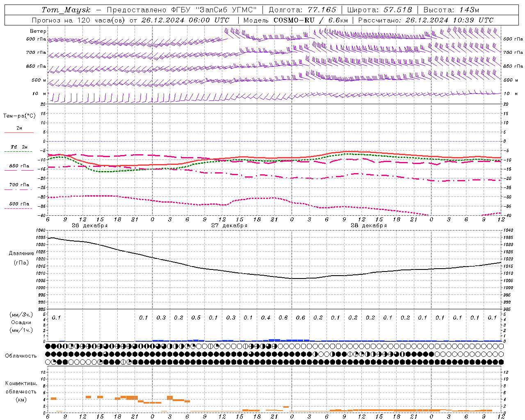The width and height of the screenshot is (525, 420).
Task: Click the Давление axis label
Action: click(x=21, y=253)
